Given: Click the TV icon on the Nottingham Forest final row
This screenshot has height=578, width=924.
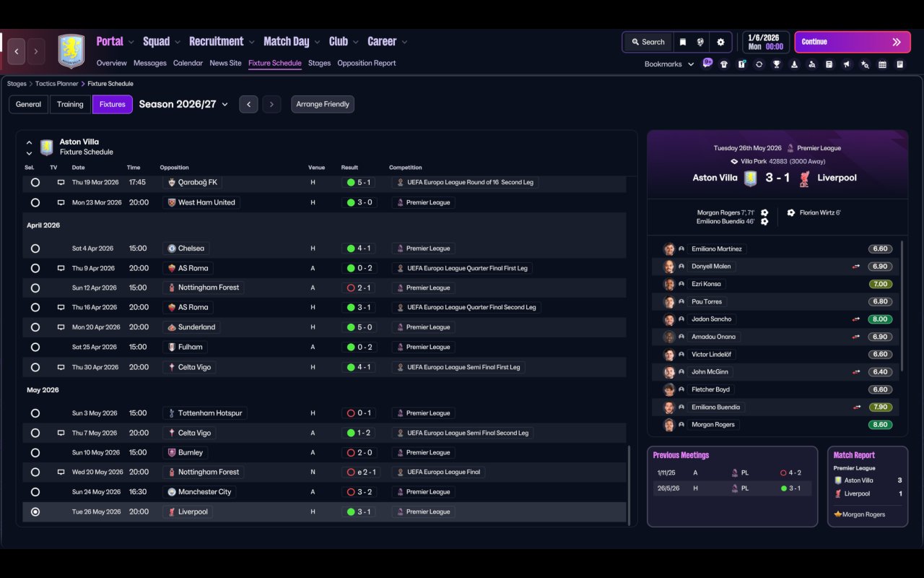Looking at the screenshot, I should [x=61, y=472].
